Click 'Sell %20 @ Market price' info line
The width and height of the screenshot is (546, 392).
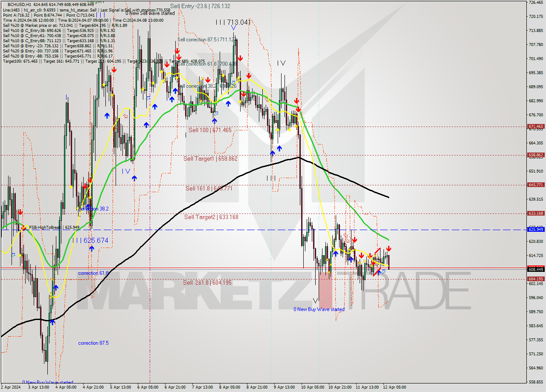(65, 25)
